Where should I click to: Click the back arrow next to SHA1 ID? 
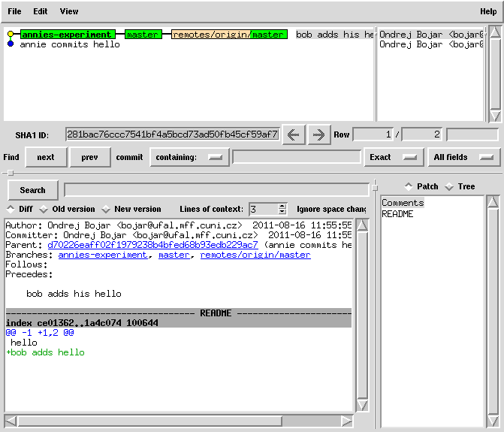click(x=294, y=134)
